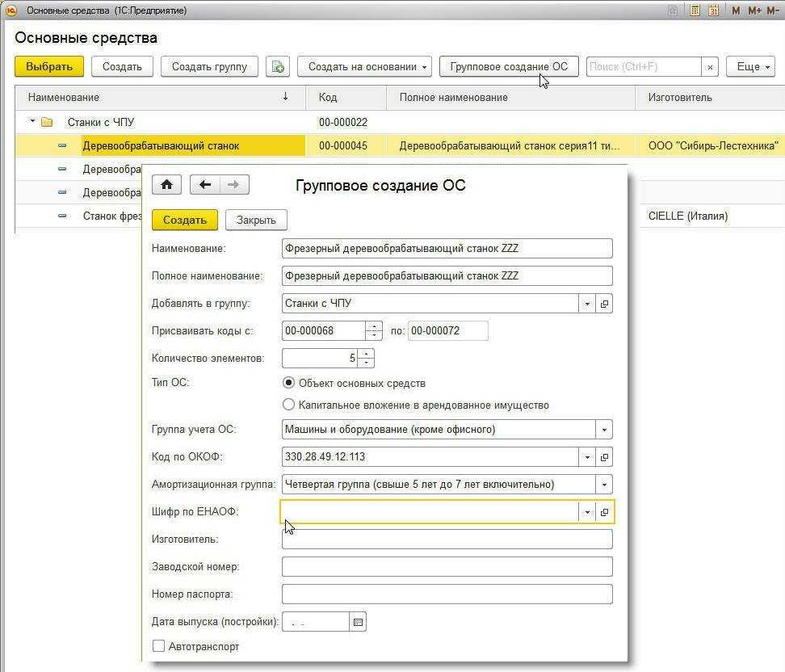
Task: Click the open-form icon beside Добавлять в группу
Action: [604, 304]
